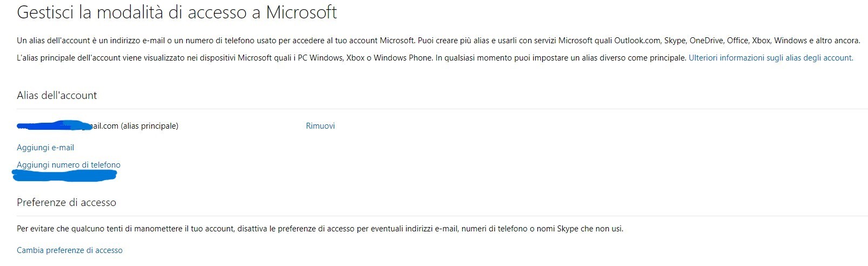
Task: Click the Preferenze di accesso section heading
Action: click(66, 203)
